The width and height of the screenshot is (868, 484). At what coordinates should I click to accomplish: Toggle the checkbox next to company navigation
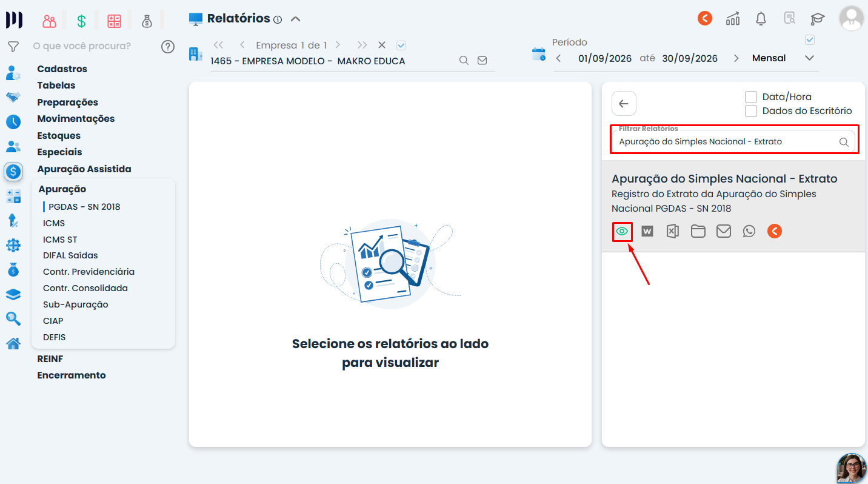(x=401, y=45)
